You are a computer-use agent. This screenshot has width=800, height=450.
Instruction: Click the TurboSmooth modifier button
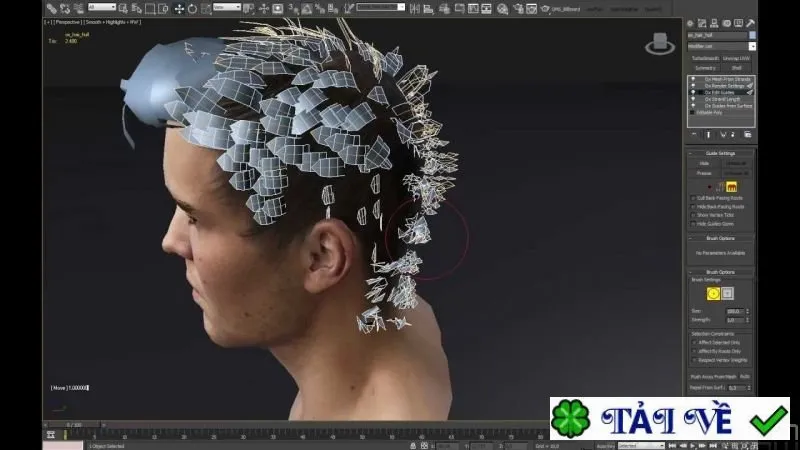click(705, 59)
